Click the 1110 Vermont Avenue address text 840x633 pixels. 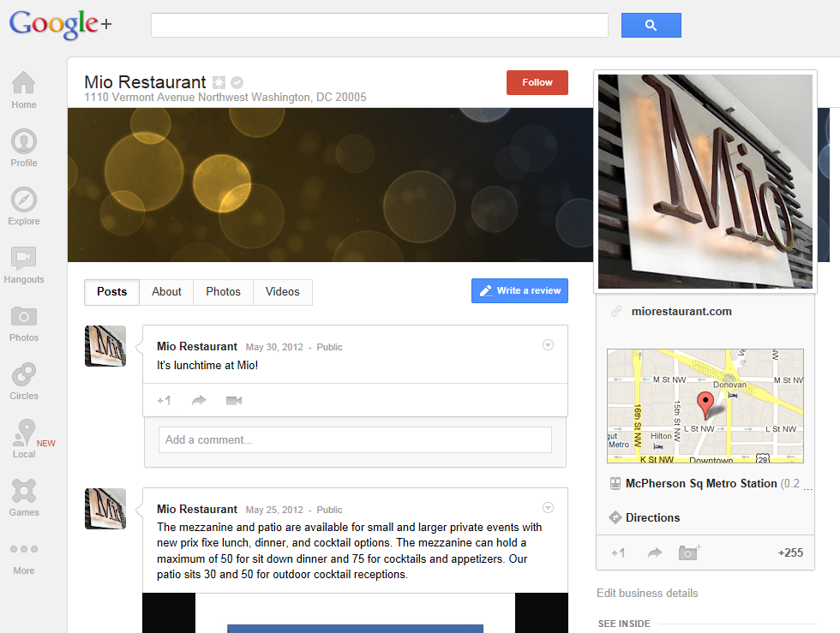click(x=225, y=98)
